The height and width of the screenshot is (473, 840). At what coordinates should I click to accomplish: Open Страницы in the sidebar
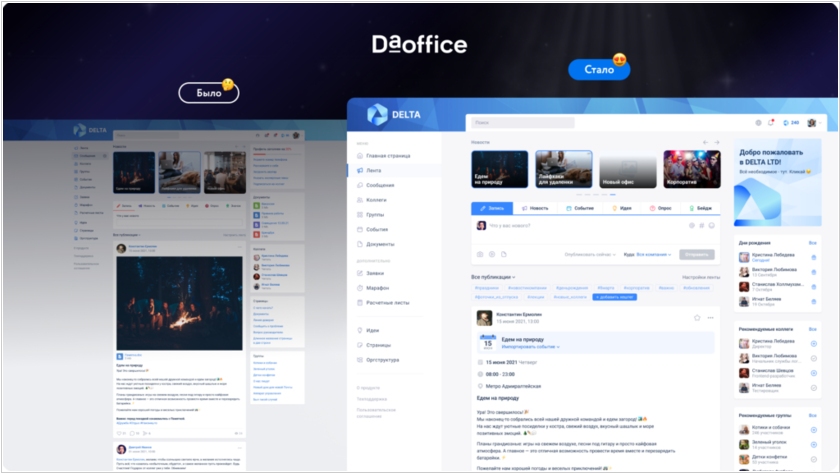coord(373,345)
